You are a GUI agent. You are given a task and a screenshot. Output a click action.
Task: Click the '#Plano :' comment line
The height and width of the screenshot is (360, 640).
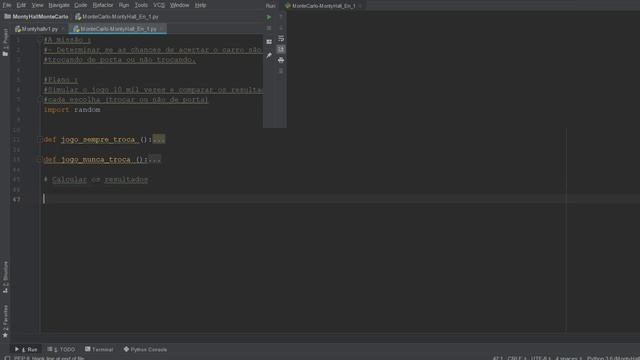[61, 80]
